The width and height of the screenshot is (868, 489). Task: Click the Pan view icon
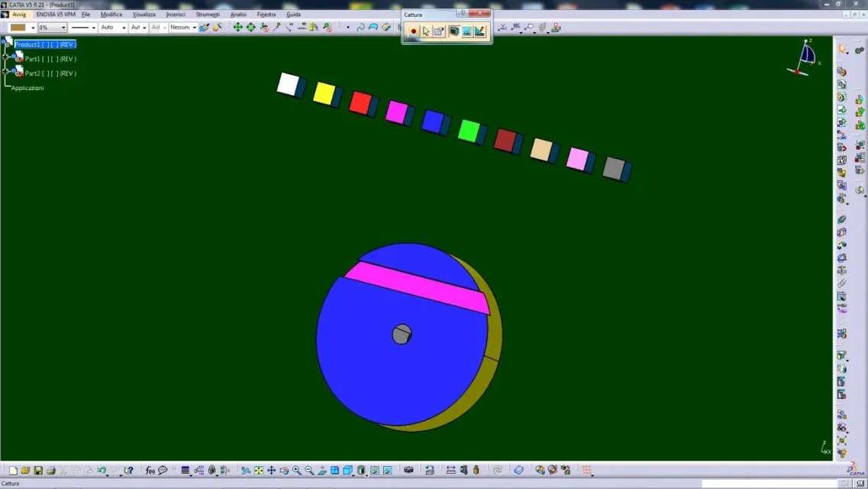click(x=271, y=471)
